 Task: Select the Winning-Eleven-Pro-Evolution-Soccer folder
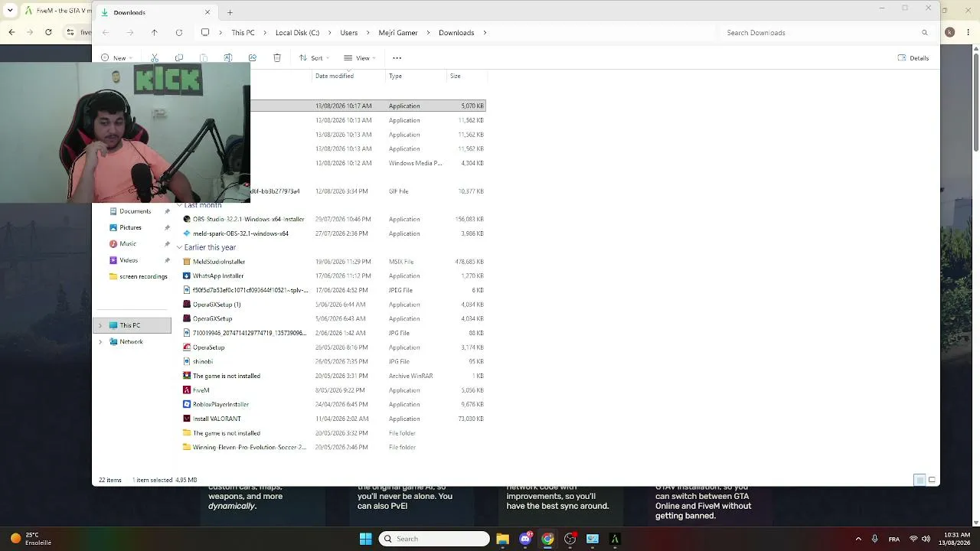click(245, 447)
